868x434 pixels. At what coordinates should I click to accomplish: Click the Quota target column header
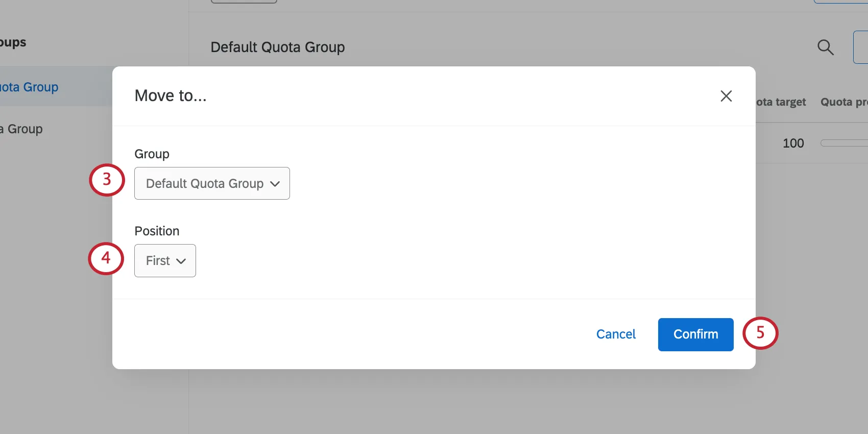tap(780, 102)
